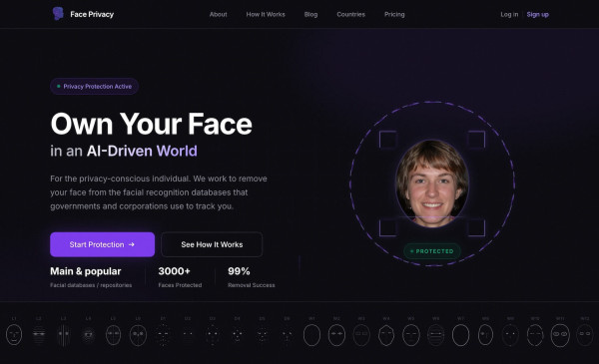
Task: Select the W3 face icon
Action: pyautogui.click(x=361, y=335)
